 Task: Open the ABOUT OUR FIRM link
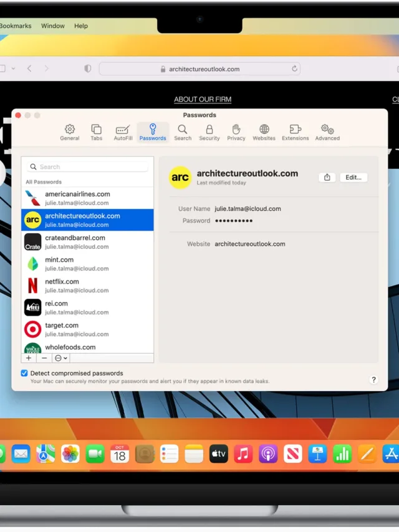point(203,99)
